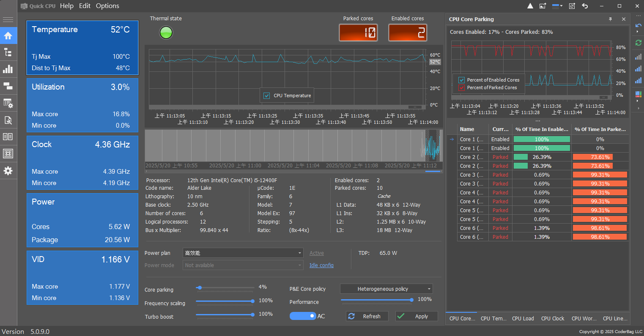Screen dimensions: 644x336
Task: Go to the Home dashboard sidebar icon
Action: 8,36
